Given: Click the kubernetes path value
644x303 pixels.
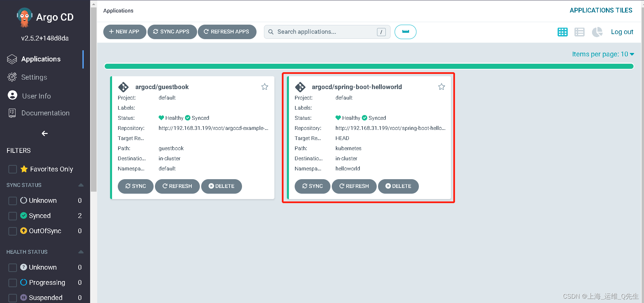Looking at the screenshot, I should coord(348,148).
